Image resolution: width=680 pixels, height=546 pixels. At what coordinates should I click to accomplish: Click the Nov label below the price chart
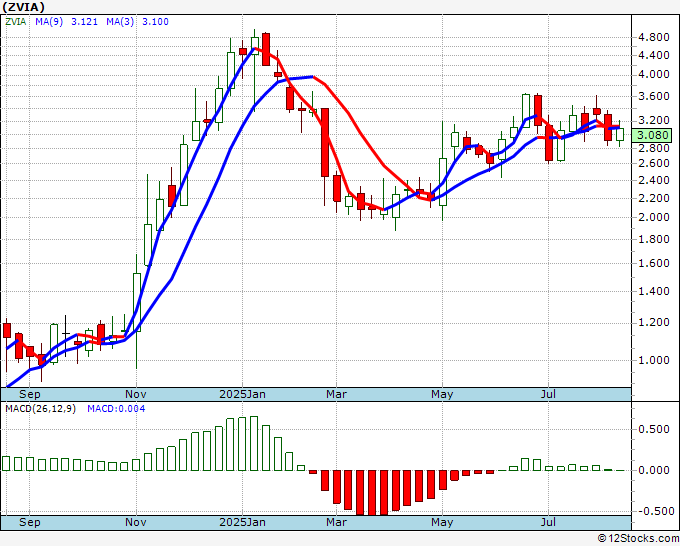coord(136,522)
